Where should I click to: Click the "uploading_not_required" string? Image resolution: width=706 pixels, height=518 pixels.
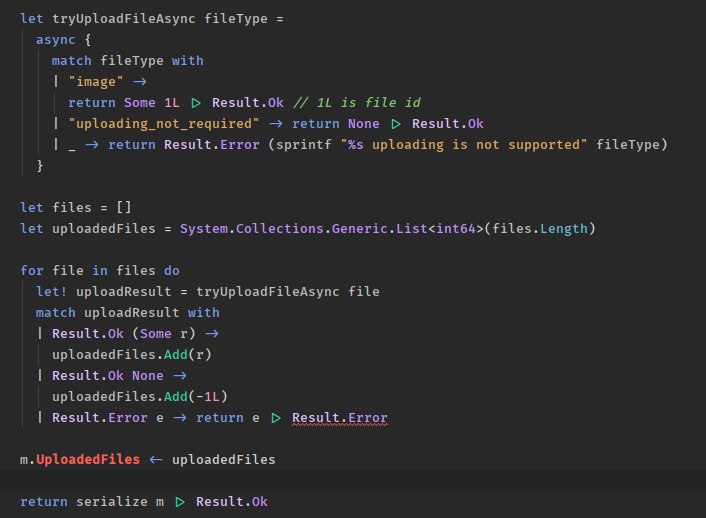tap(164, 123)
